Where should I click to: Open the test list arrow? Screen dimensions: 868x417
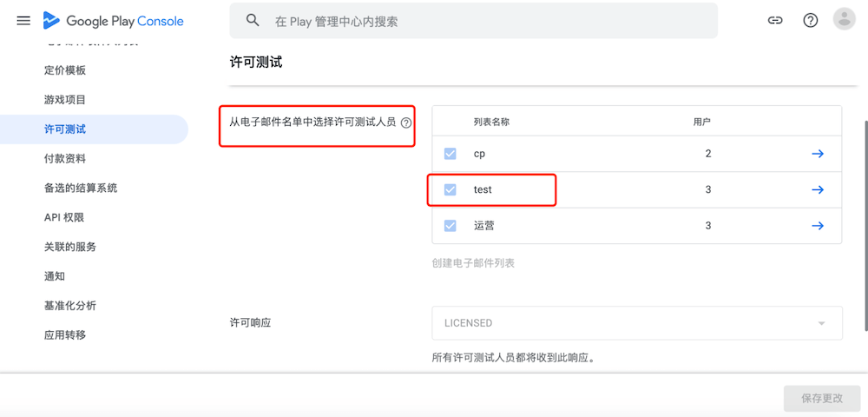pos(817,189)
